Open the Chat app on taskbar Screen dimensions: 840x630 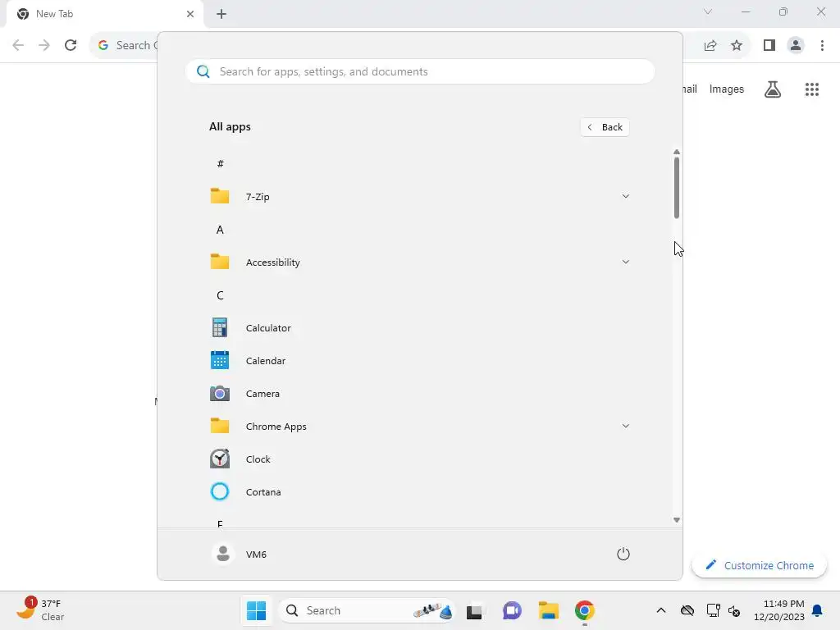point(512,610)
